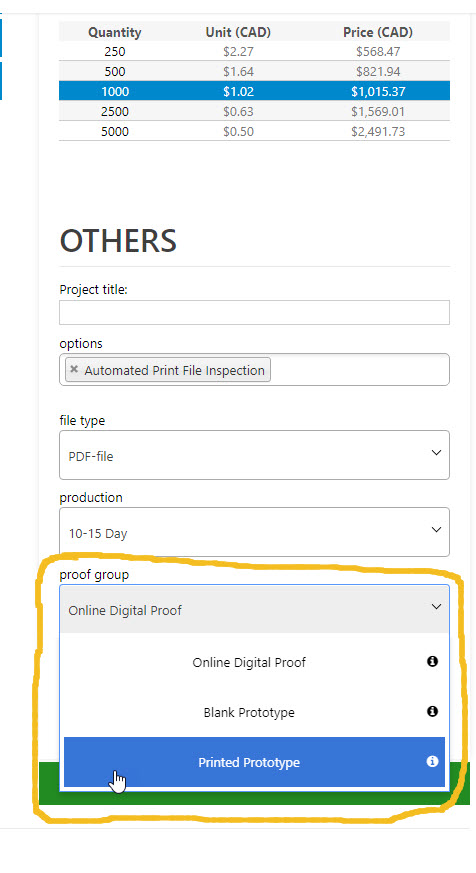Open the production time dropdown

(x=254, y=532)
